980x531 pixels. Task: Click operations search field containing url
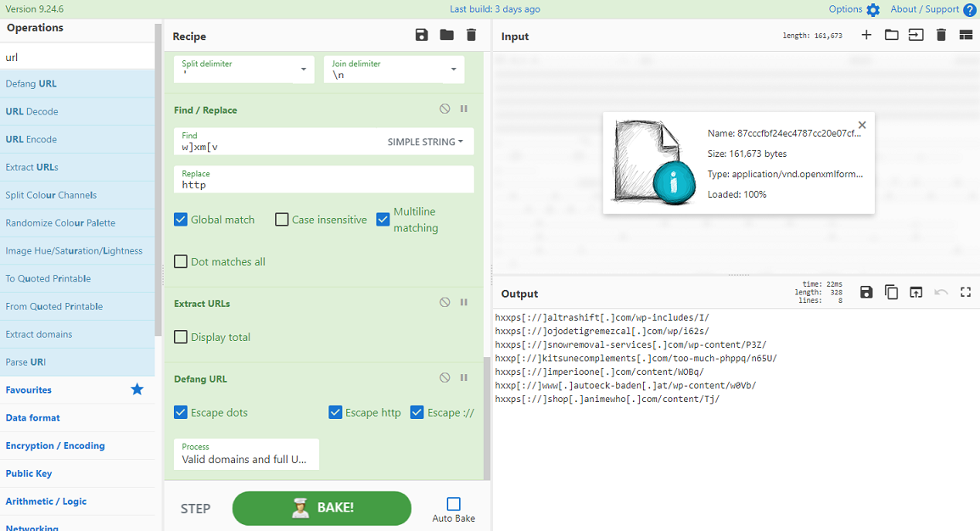77,57
